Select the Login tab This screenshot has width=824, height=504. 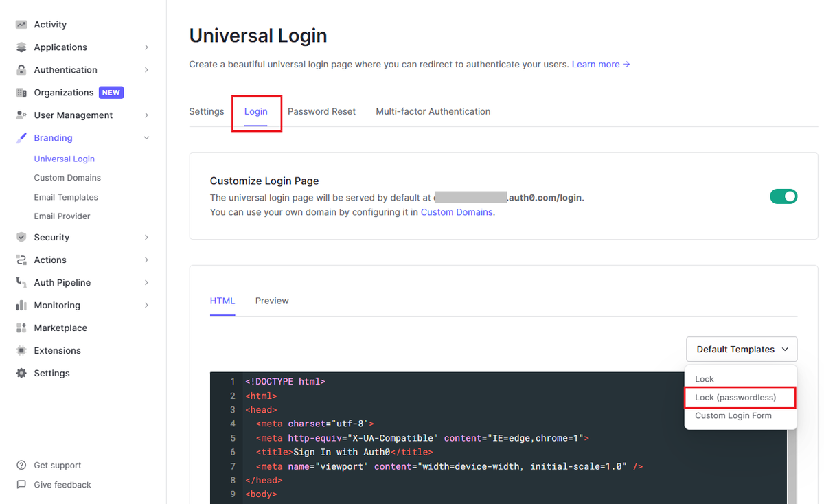coord(256,111)
